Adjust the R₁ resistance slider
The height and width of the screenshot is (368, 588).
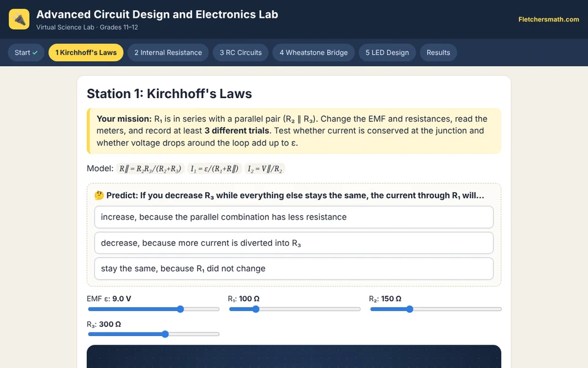tap(295, 309)
